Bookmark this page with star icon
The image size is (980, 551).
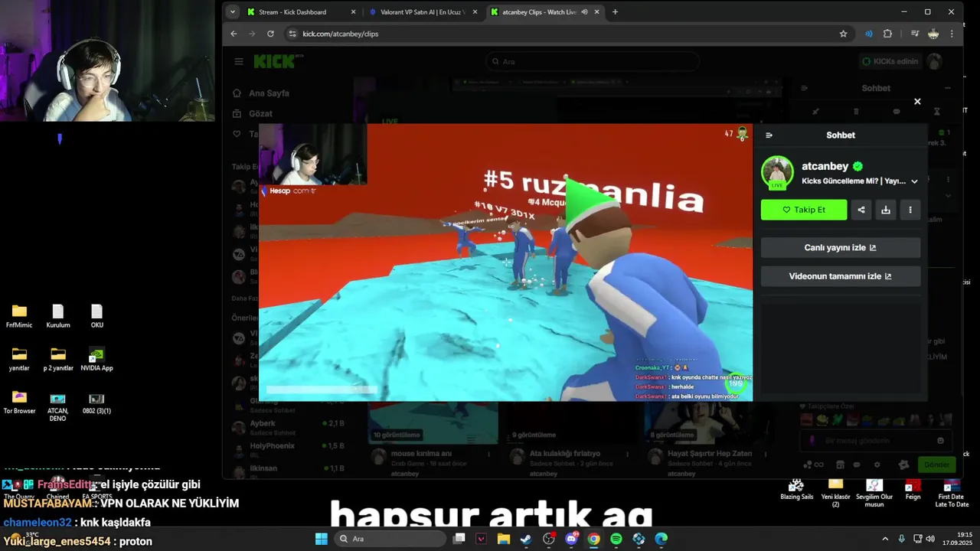click(843, 34)
